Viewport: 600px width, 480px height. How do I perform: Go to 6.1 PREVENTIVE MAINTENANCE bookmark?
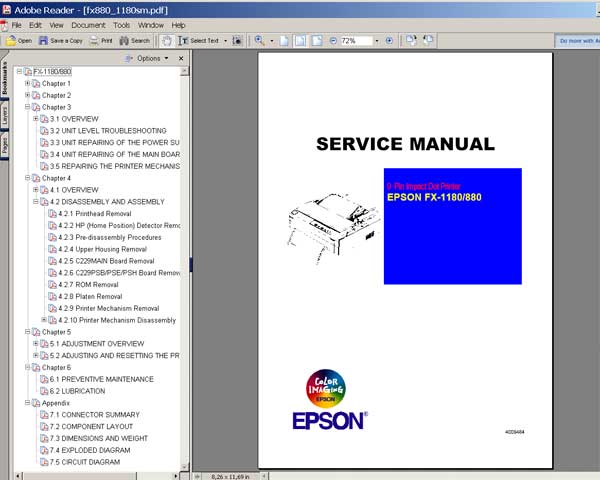click(101, 379)
